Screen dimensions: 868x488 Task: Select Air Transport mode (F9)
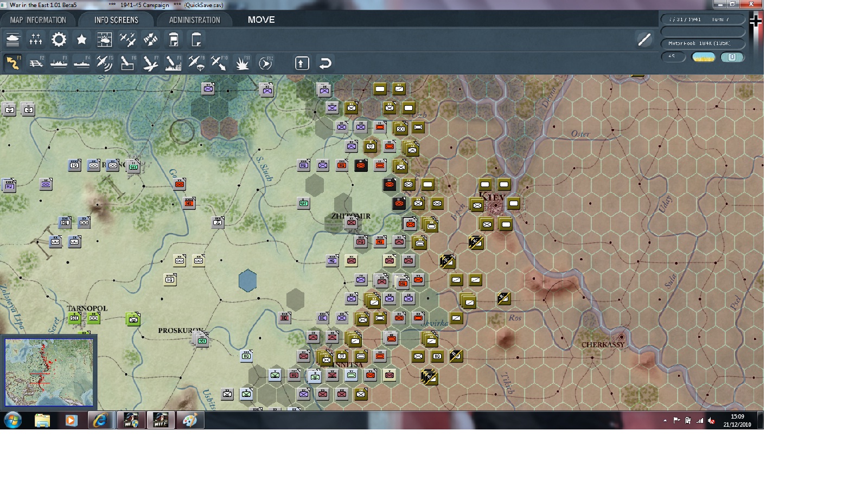point(196,63)
